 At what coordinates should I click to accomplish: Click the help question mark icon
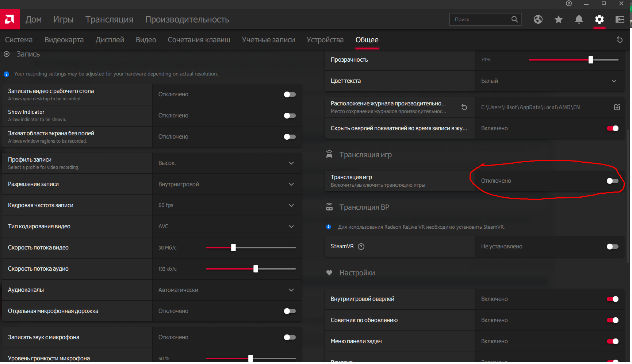coord(568,4)
